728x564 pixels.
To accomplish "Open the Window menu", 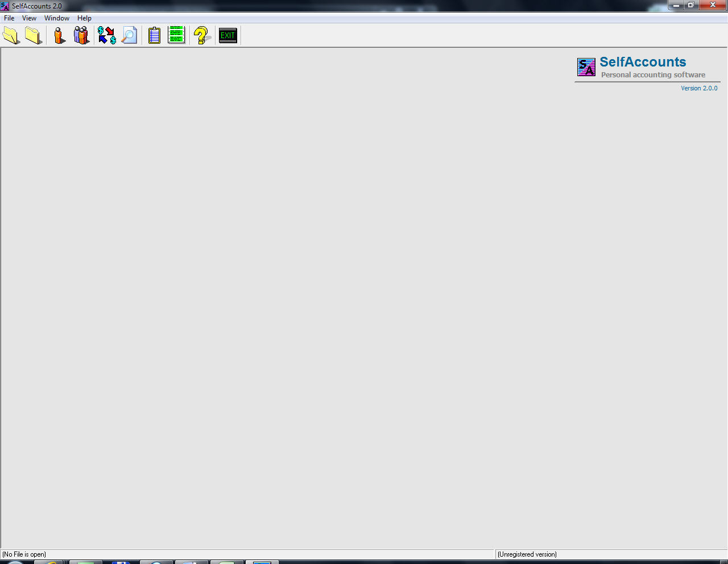I will pyautogui.click(x=56, y=18).
